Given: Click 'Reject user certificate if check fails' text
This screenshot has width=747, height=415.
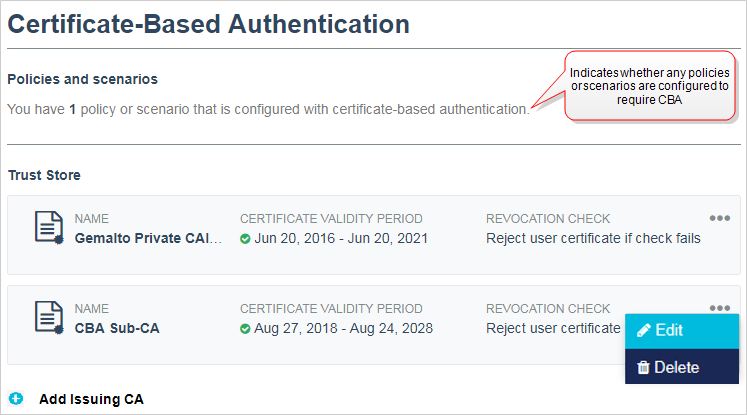Looking at the screenshot, I should [593, 238].
